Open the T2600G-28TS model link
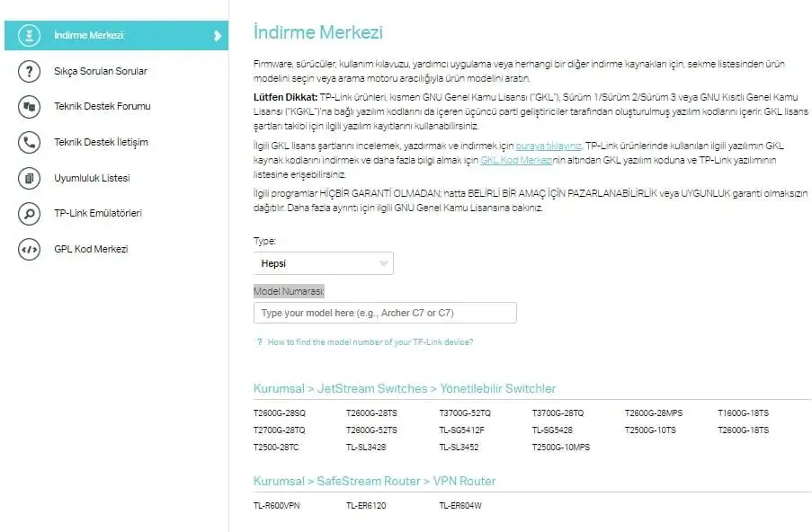 (371, 413)
